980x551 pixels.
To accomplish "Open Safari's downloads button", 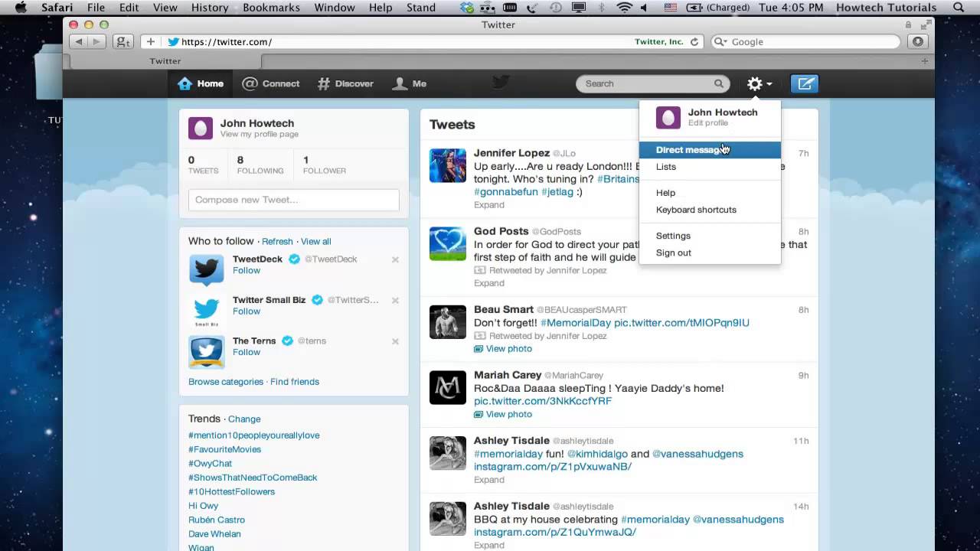I will pyautogui.click(x=918, y=42).
